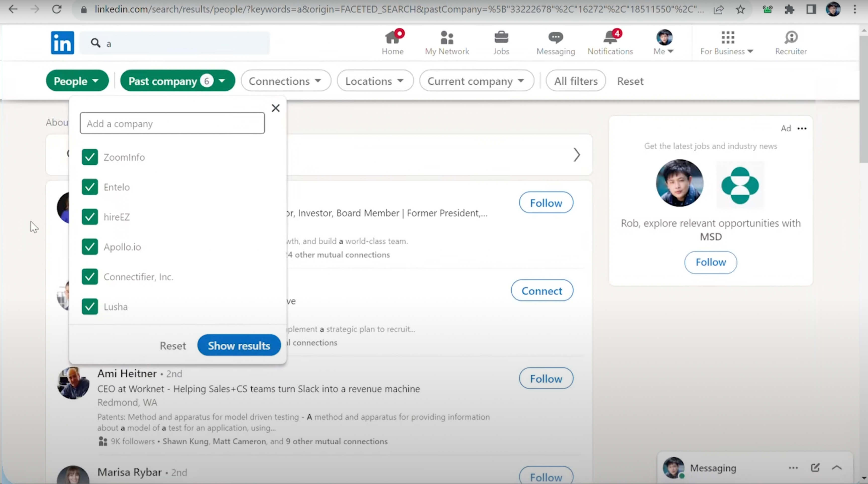Open the All filters panel
Viewport: 868px width, 484px height.
[x=575, y=81]
